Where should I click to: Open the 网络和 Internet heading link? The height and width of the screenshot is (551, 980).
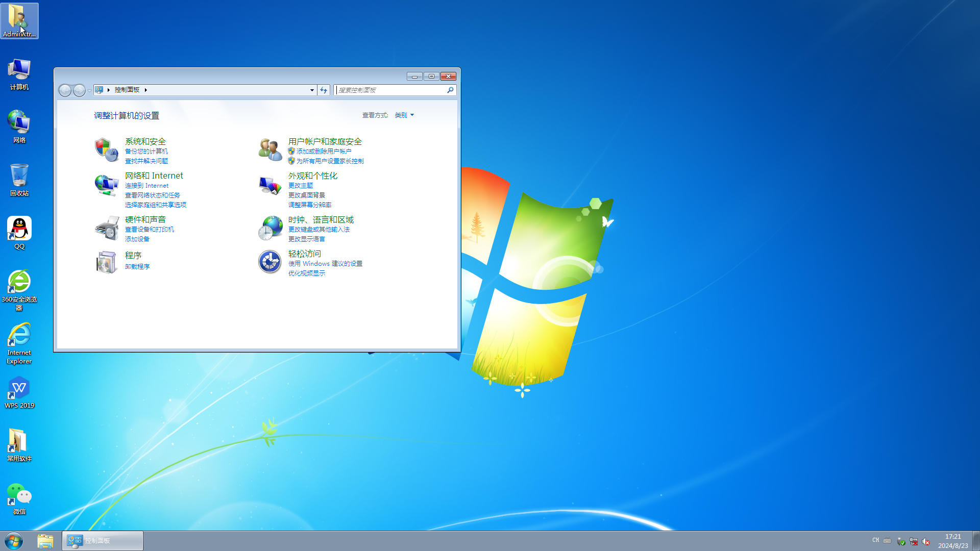click(x=154, y=176)
